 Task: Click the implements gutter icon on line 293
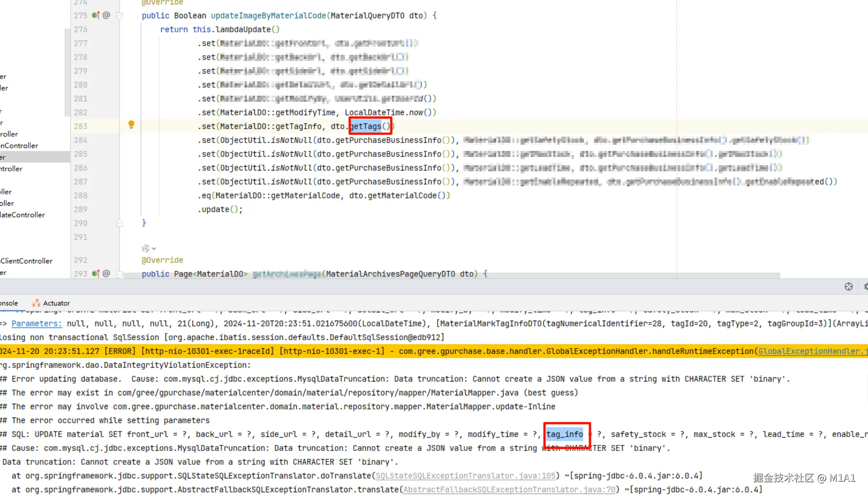pos(96,273)
